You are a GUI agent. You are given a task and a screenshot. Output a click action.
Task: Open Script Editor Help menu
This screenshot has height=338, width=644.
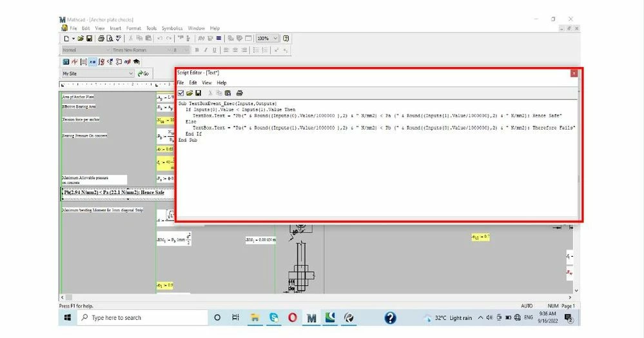click(x=222, y=83)
